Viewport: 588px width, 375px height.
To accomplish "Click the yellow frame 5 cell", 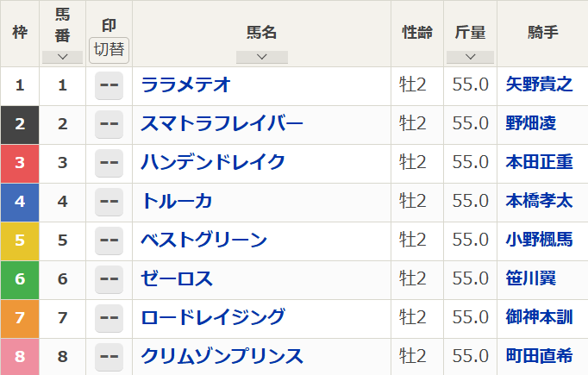I will tap(20, 241).
